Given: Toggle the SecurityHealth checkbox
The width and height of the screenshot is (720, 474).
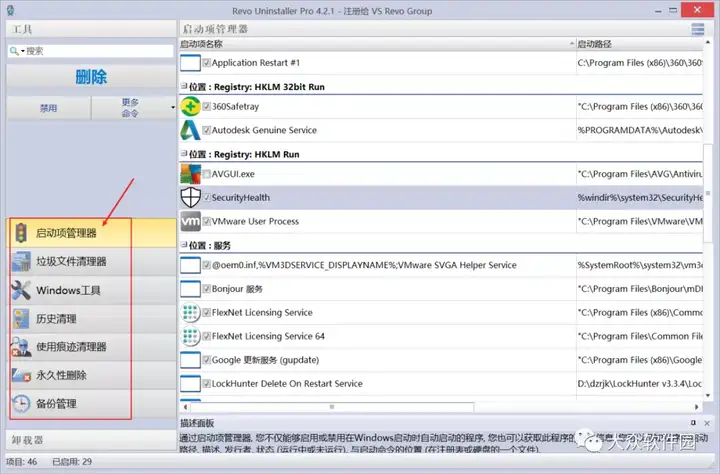Looking at the screenshot, I should pyautogui.click(x=207, y=198).
